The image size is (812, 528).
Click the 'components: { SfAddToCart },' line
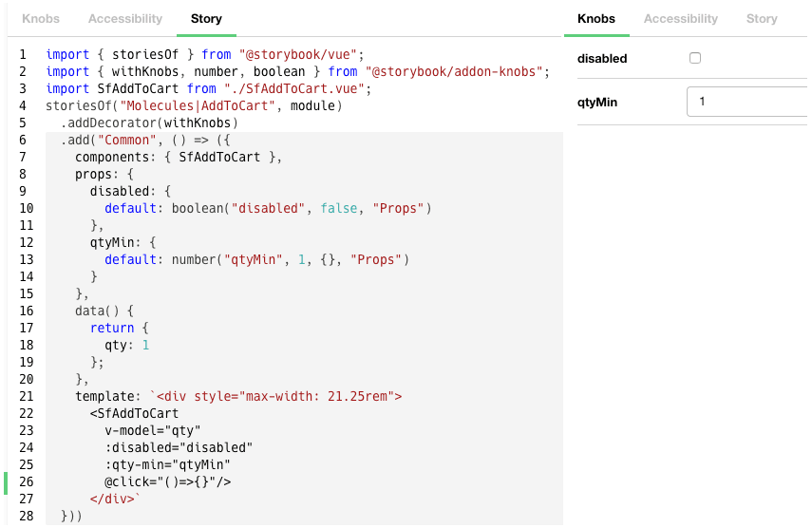coord(179,157)
